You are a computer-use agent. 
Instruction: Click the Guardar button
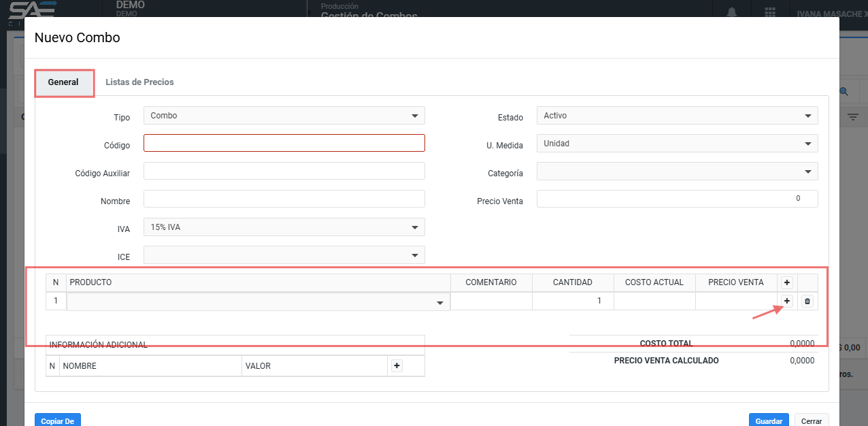point(769,421)
